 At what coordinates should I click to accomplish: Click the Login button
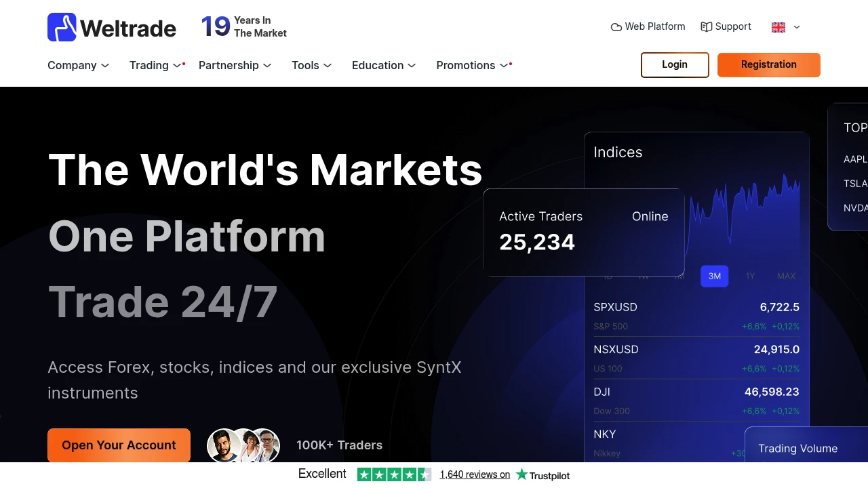click(675, 65)
